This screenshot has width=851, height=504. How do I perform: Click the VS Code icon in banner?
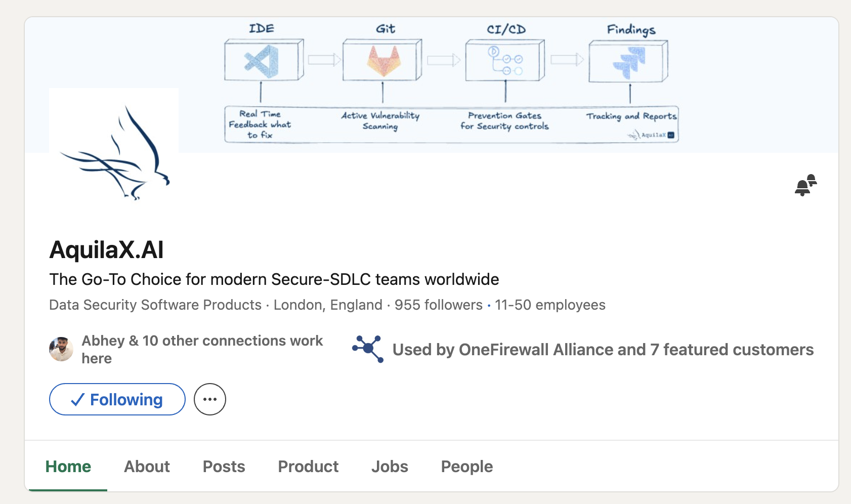coord(262,61)
